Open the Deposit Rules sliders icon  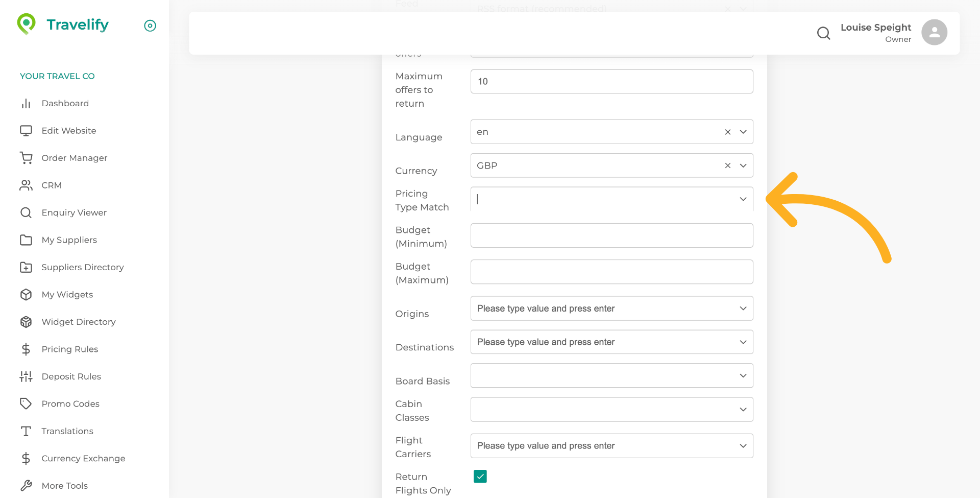26,376
